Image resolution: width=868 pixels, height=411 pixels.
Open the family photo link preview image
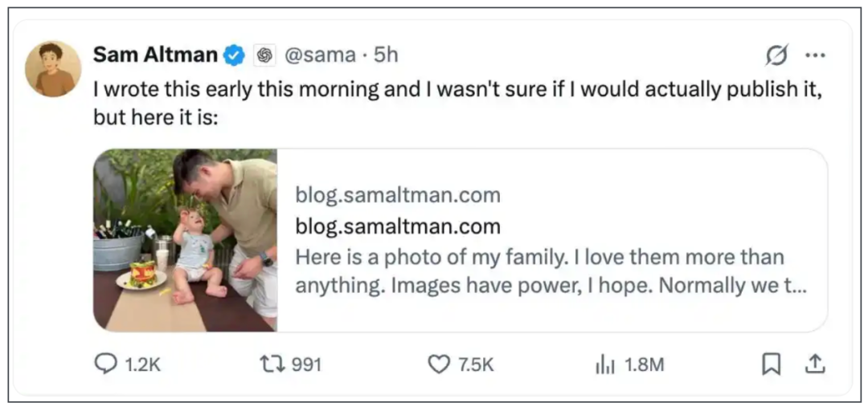coord(186,239)
